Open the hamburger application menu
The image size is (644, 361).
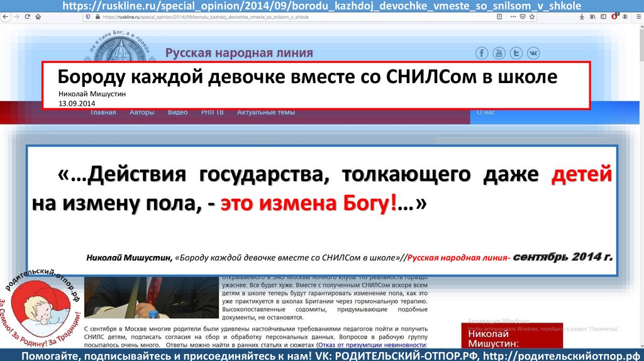(x=638, y=17)
